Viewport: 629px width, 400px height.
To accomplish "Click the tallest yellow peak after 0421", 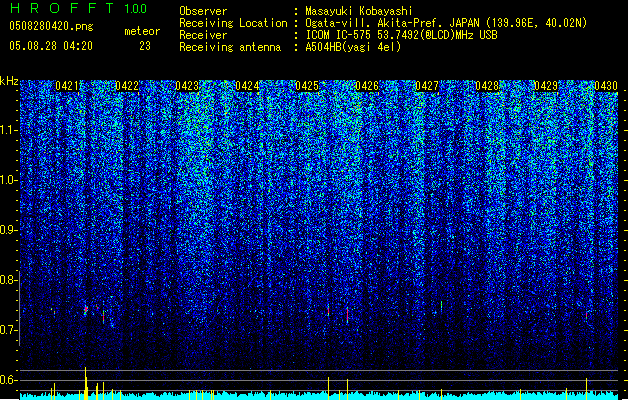I will [85, 383].
